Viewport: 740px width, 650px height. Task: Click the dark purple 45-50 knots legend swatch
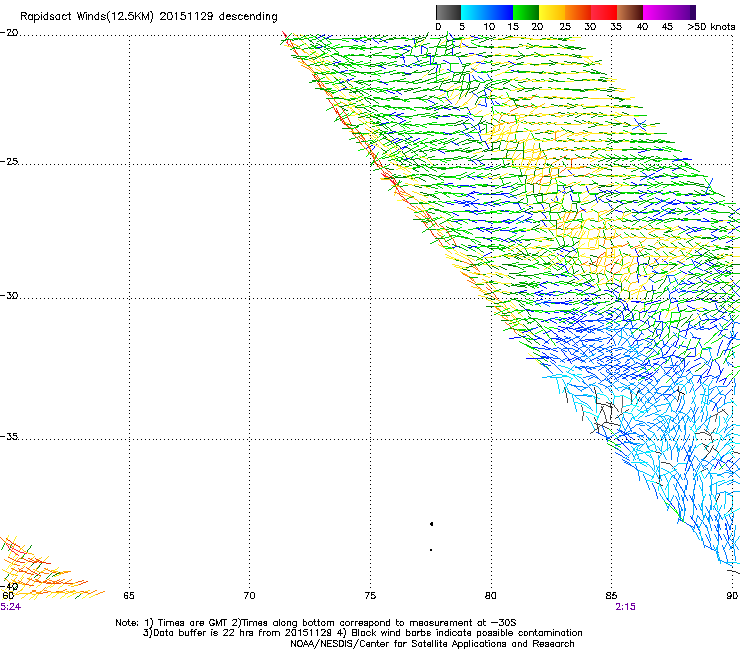[x=682, y=12]
